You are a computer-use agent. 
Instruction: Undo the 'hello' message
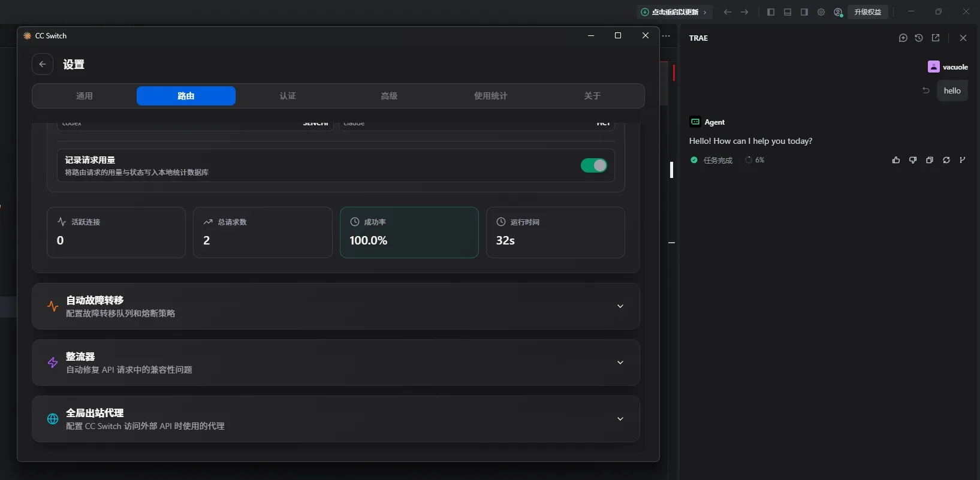926,90
